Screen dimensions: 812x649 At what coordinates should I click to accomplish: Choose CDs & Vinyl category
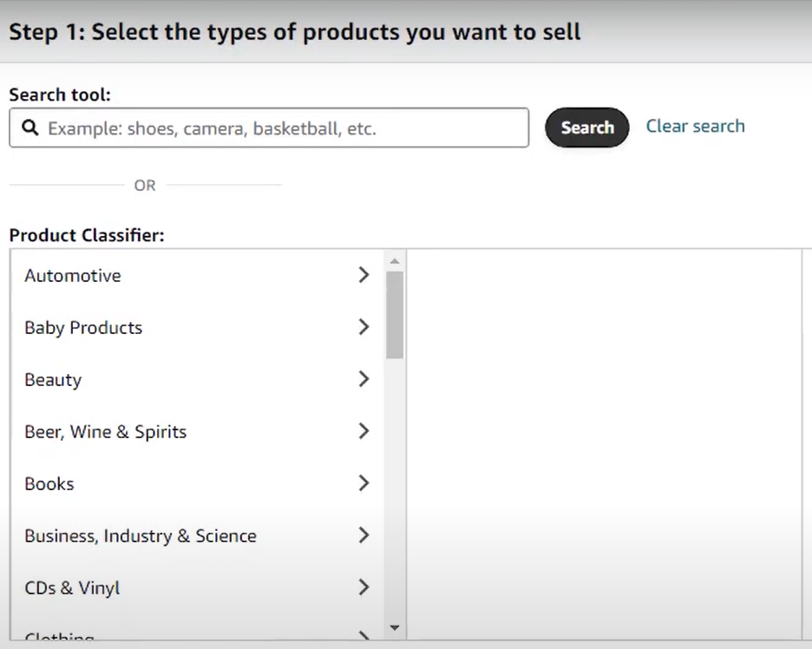click(x=72, y=588)
